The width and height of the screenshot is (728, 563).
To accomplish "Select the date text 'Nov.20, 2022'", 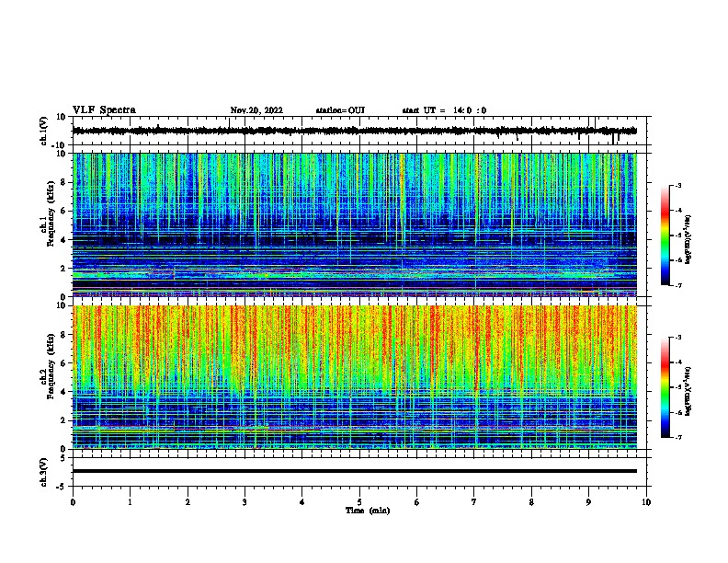I will pos(256,110).
